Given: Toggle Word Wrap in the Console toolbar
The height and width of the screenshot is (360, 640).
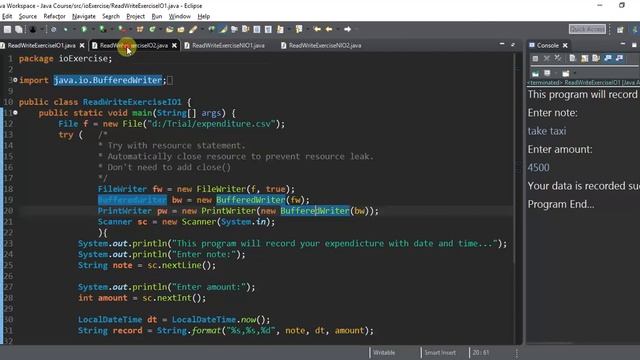Looking at the screenshot, I should point(596,58).
